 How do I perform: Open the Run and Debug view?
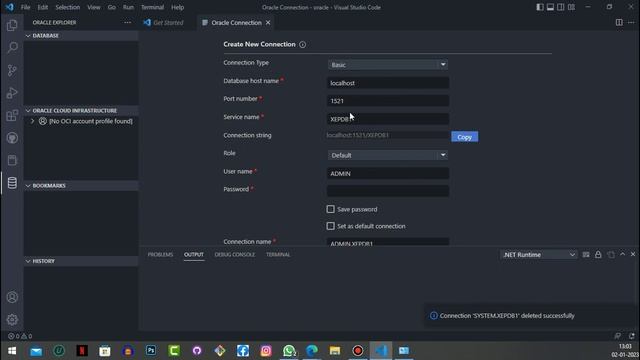point(12,93)
